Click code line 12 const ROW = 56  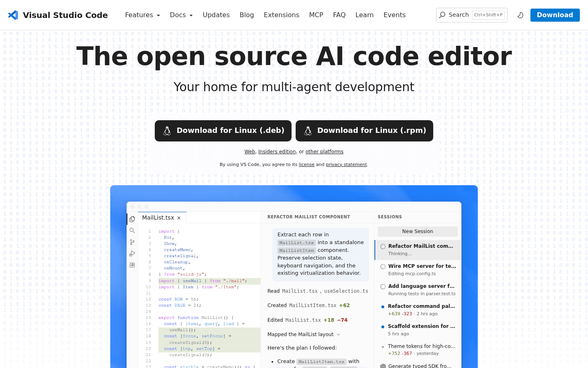[x=178, y=299]
